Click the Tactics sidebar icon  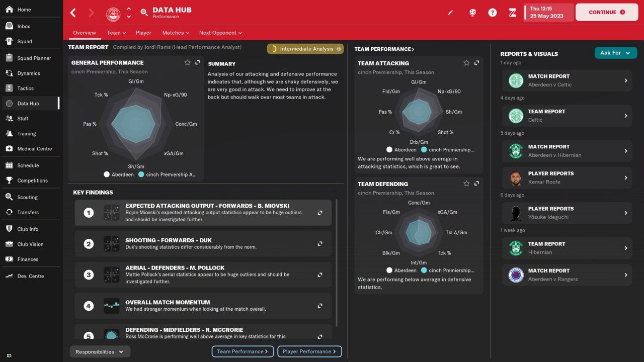(x=9, y=88)
